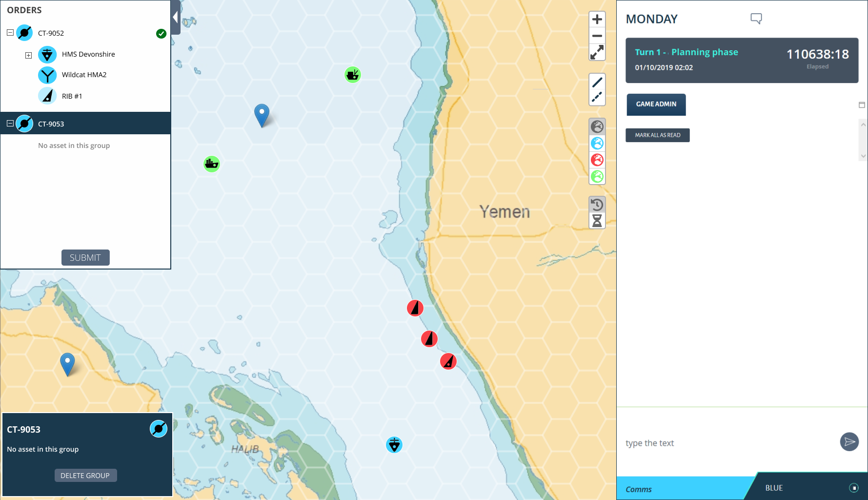Open the history clock tool

597,204
